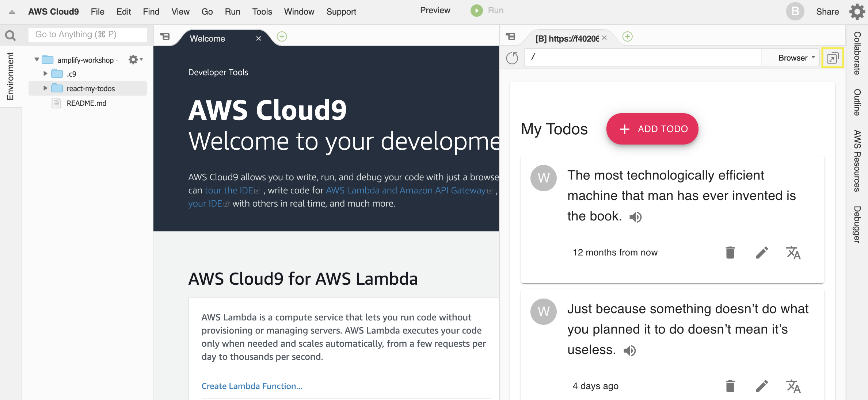Screen dimensions: 868x400
Task: Toggle the Collaborate side panel
Action: pyautogui.click(x=857, y=53)
